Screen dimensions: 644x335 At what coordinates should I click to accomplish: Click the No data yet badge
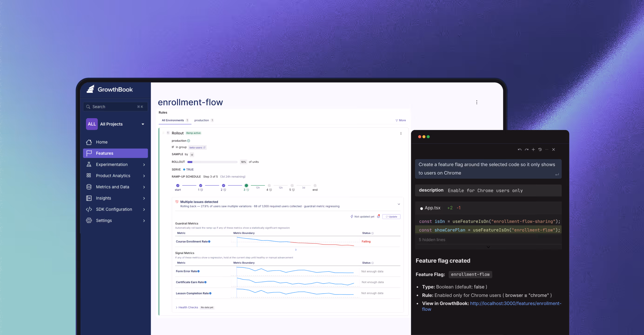(x=207, y=307)
